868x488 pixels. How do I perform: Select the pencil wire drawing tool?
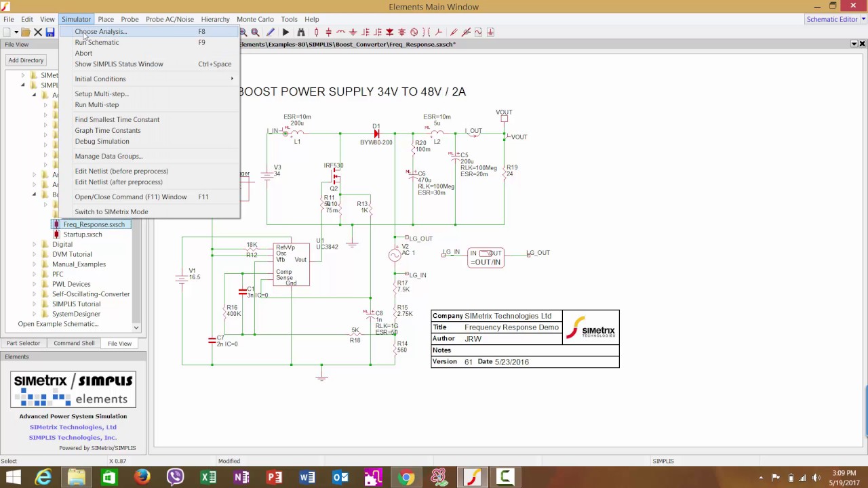(270, 32)
